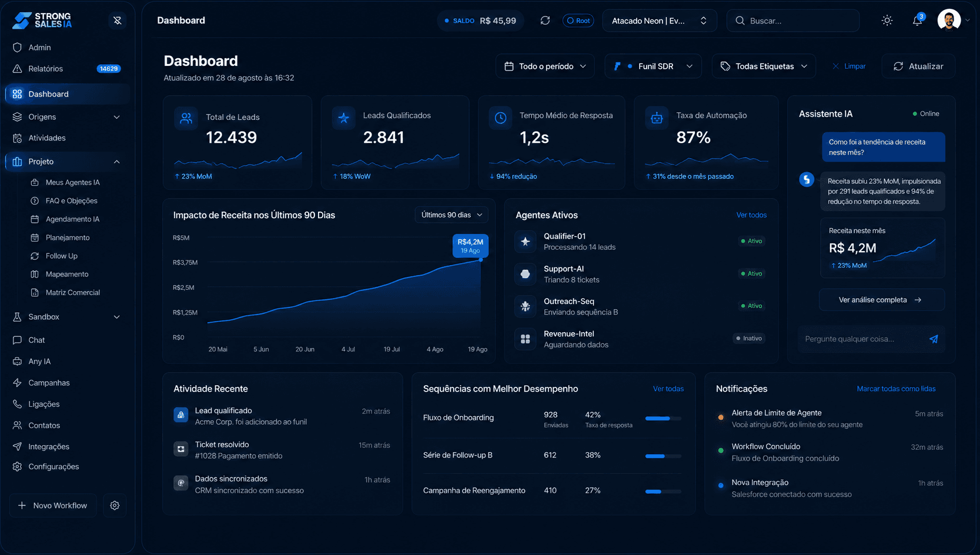Toggle the Root mode badge
Screen dimensions: 980x555
click(x=578, y=21)
